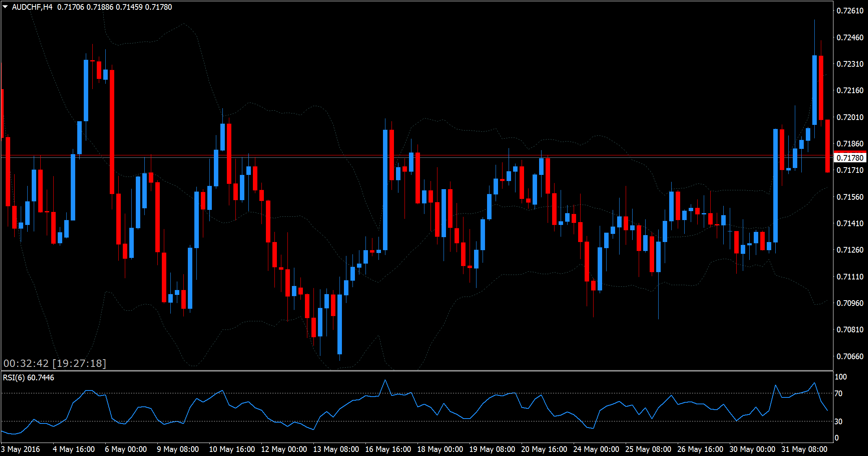Click the 24 May 00:00 time label

pyautogui.click(x=596, y=449)
